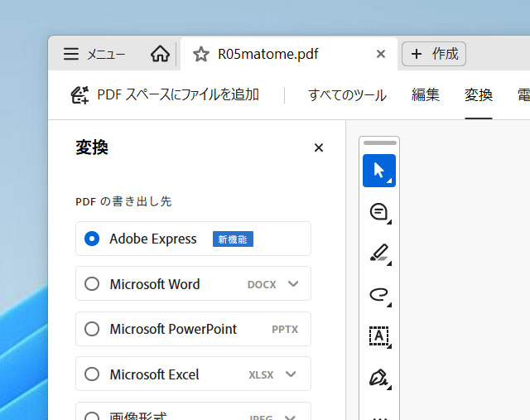530x420 pixels.
Task: Select the text box A tool
Action: tap(379, 336)
